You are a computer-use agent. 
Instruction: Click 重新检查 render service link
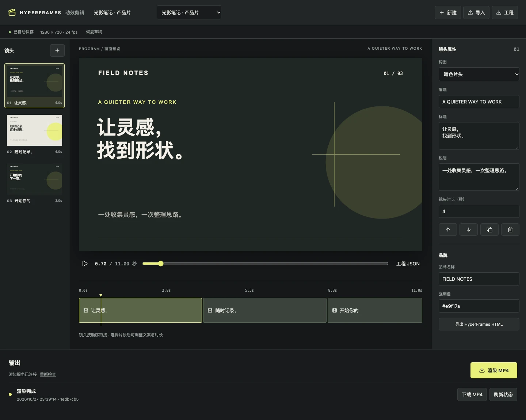(x=48, y=374)
